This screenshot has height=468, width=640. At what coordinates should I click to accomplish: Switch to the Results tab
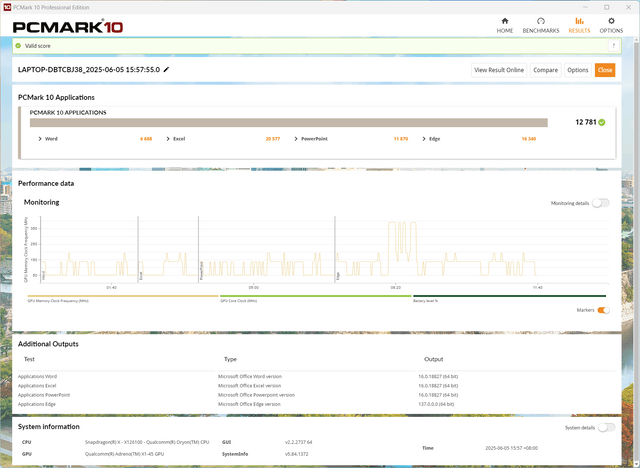point(579,25)
